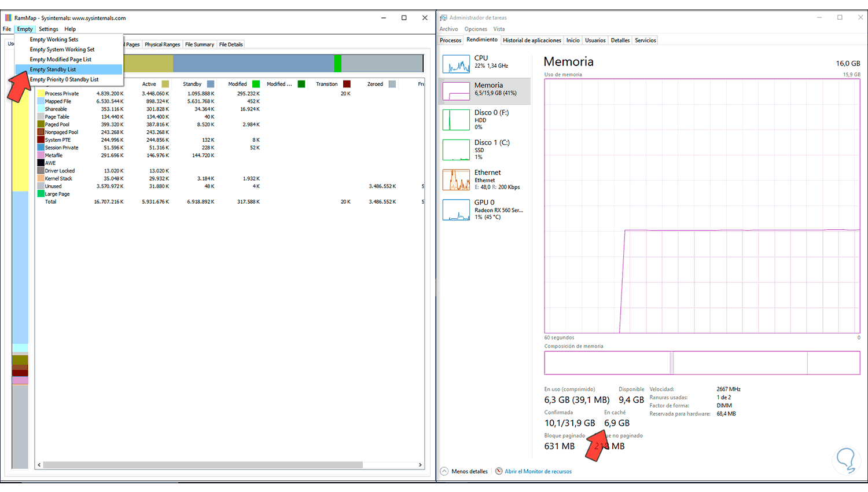Select the Disco 0 (F:) graph thumbnail
The height and width of the screenshot is (492, 868).
click(x=456, y=120)
